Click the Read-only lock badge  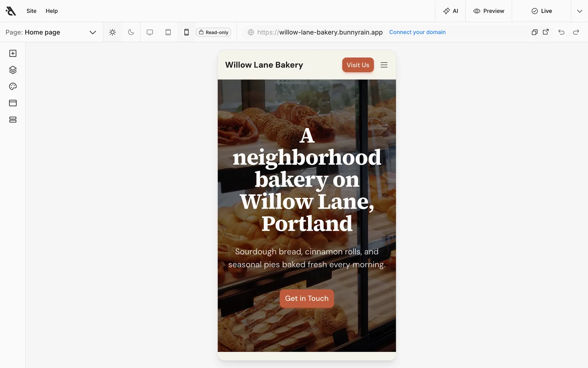click(x=214, y=32)
